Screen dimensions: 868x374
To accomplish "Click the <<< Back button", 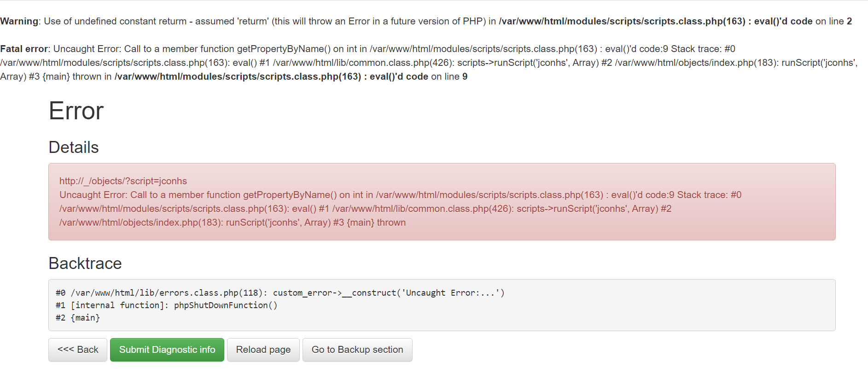I will coord(78,350).
